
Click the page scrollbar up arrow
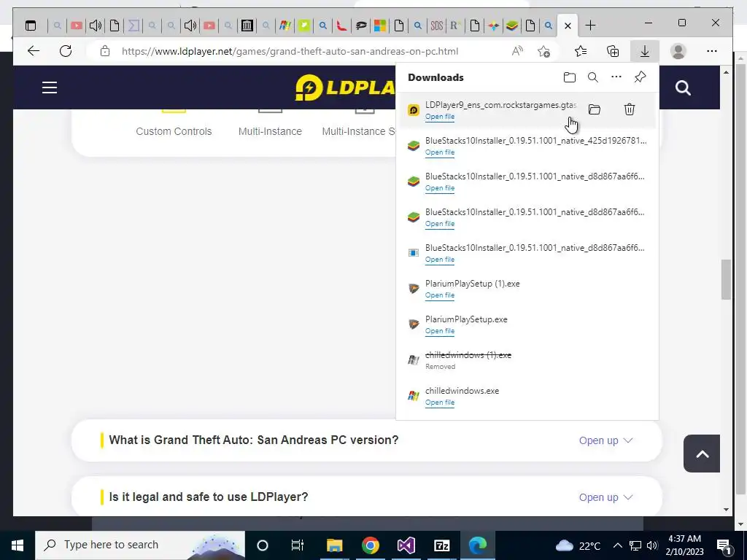coord(726,72)
